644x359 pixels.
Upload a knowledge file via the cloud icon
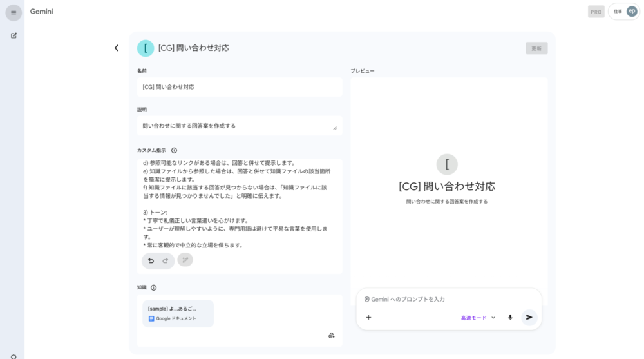click(x=332, y=336)
